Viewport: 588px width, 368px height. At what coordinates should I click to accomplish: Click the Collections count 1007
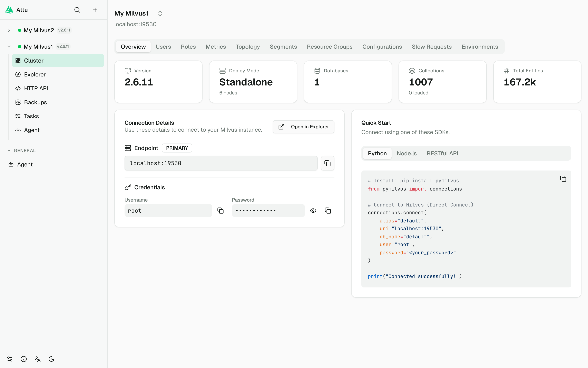coord(421,82)
